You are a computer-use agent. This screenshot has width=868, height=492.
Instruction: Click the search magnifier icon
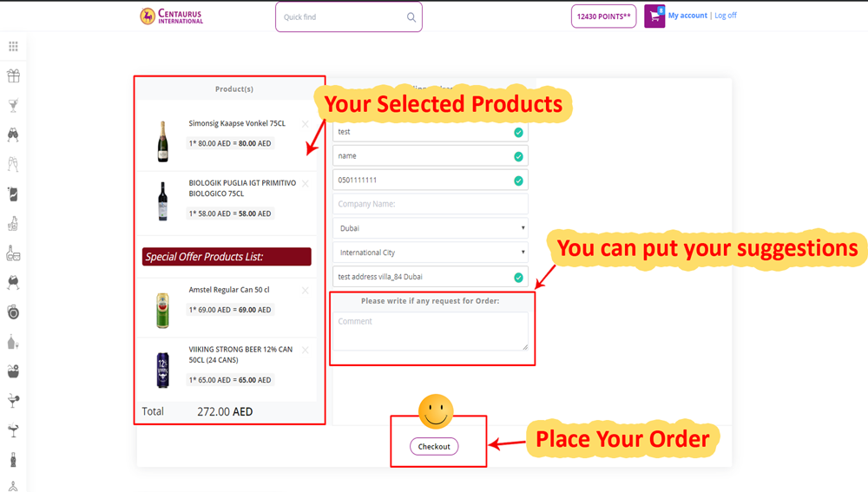pos(411,17)
